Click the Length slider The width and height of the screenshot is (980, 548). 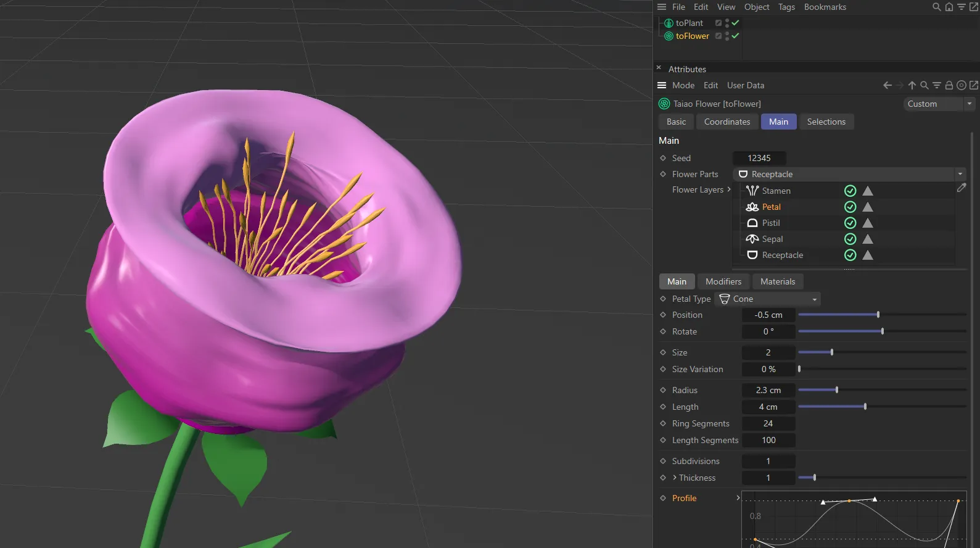coord(882,407)
